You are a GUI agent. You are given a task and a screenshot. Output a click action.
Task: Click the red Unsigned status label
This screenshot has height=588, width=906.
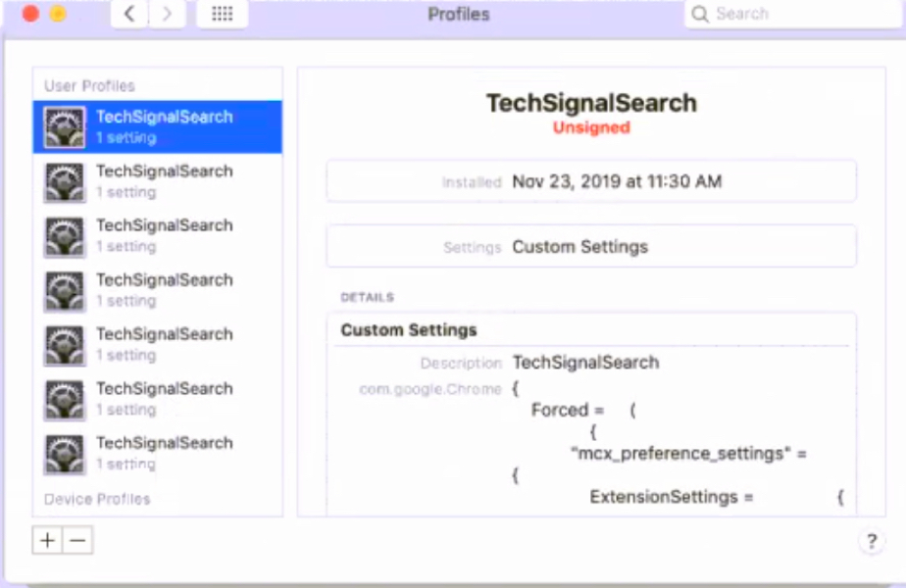tap(591, 127)
